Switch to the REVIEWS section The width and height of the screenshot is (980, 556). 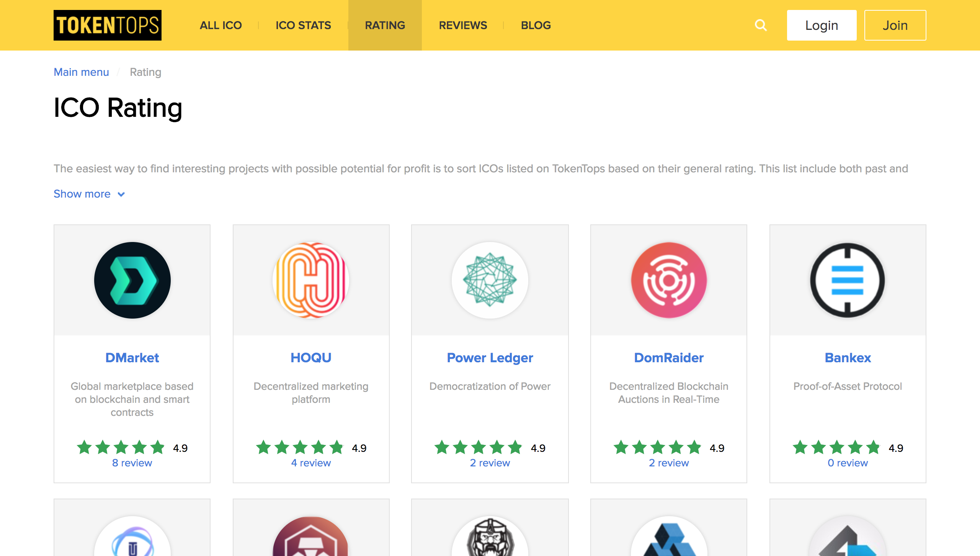click(x=463, y=25)
